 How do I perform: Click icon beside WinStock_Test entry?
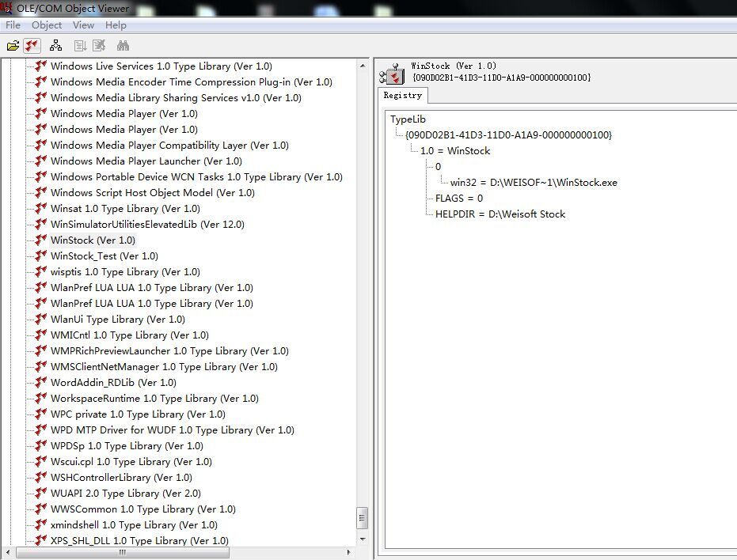click(x=41, y=255)
